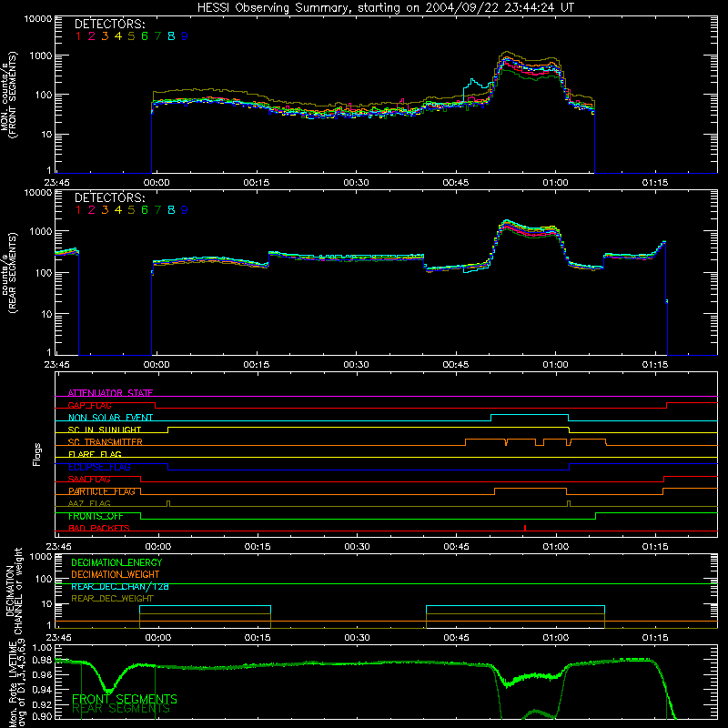Click the DECIMATION_ENERGY legend label
Viewport: 728px width, 728px height.
tap(116, 562)
